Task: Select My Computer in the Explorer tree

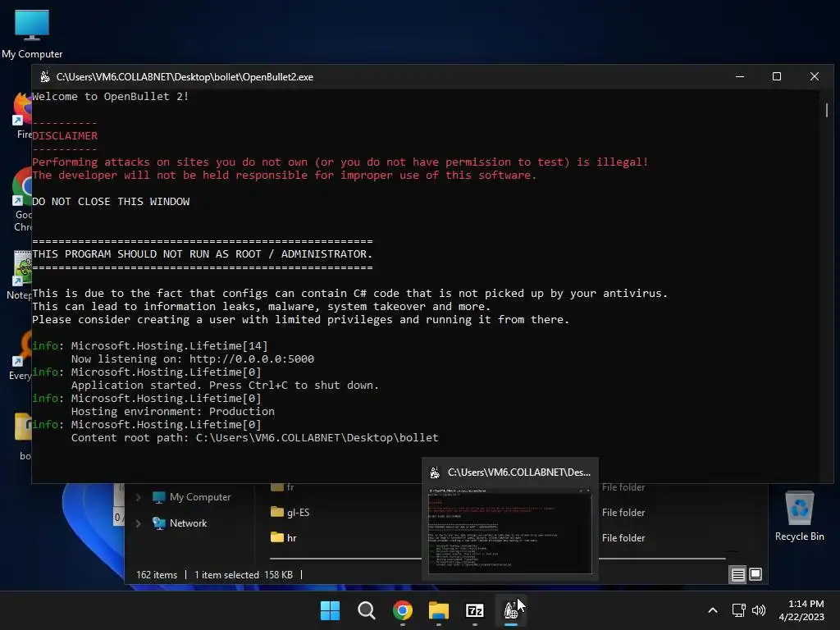Action: (x=200, y=497)
